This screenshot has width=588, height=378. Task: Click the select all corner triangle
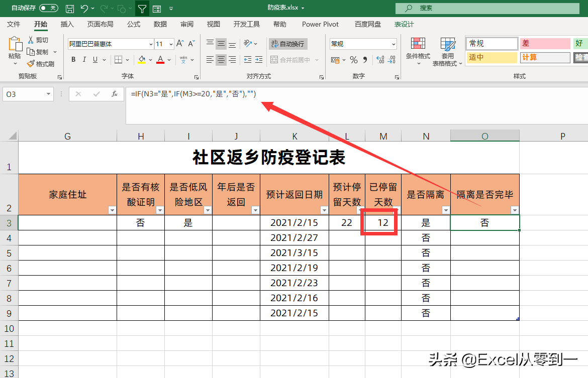[13, 136]
